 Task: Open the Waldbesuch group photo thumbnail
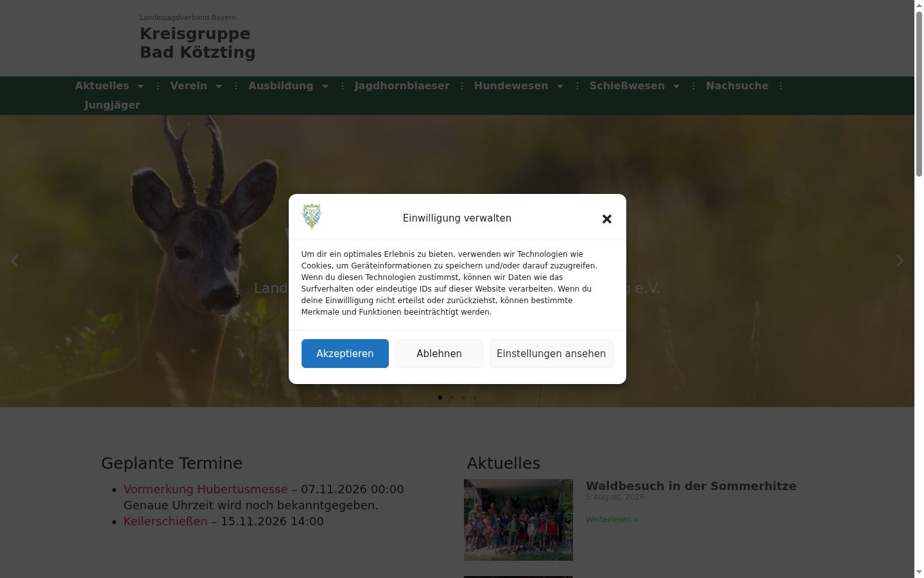[518, 520]
